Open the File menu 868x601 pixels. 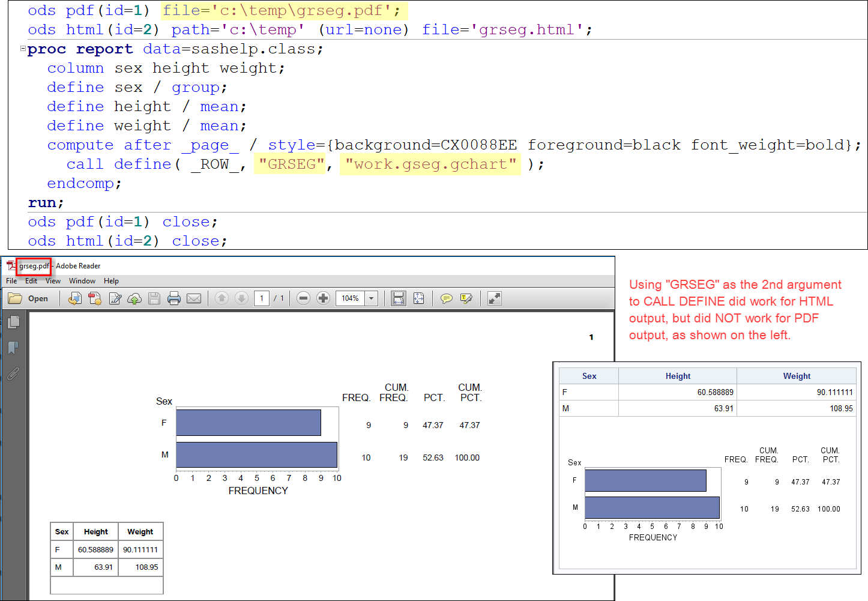click(11, 281)
